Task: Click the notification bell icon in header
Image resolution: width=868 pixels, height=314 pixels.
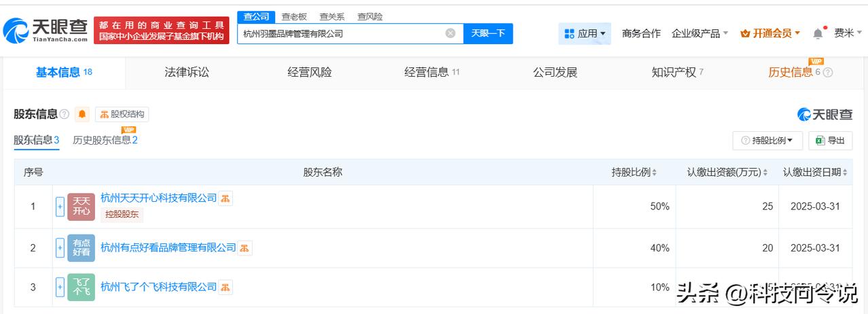Action: (x=818, y=33)
